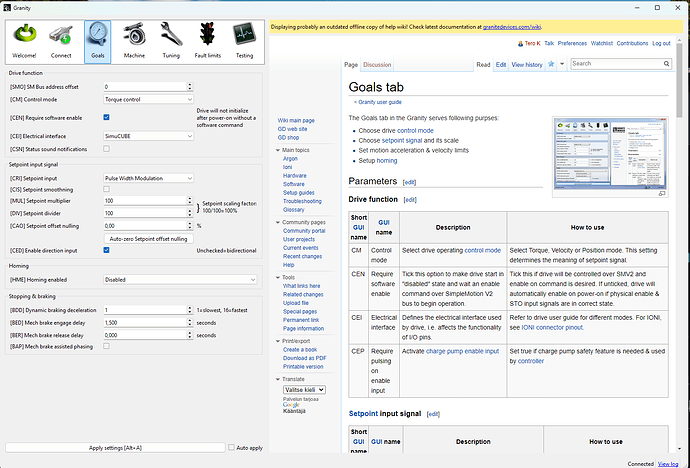Open the wiki page actions arrow menu
This screenshot has width=690, height=468.
[562, 64]
